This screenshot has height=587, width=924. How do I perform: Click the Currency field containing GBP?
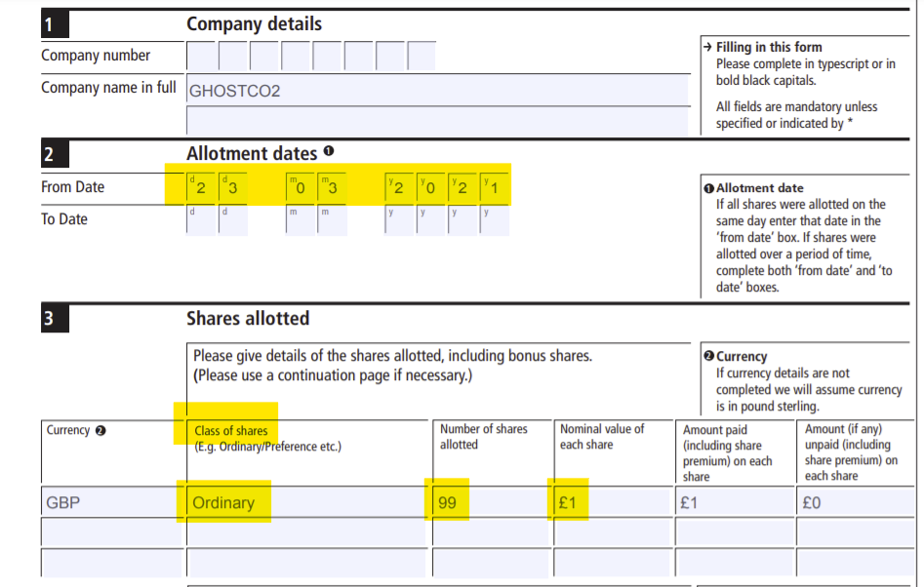pyautogui.click(x=110, y=503)
